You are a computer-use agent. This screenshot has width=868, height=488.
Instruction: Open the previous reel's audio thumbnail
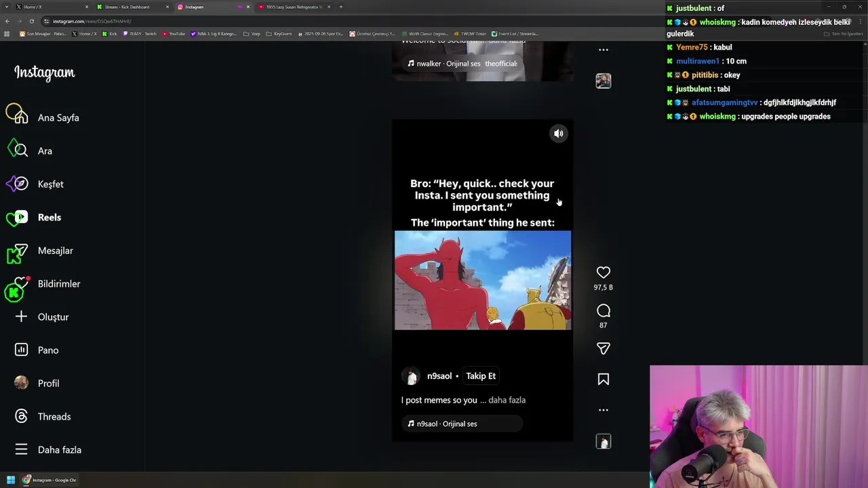603,81
